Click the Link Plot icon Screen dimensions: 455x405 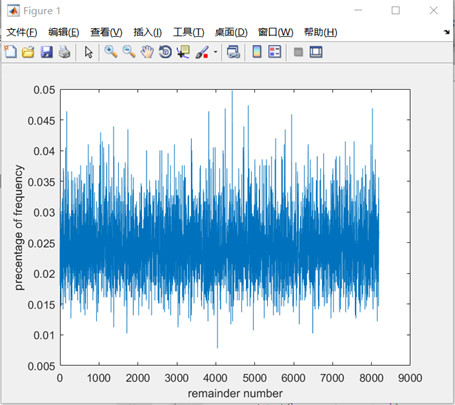pos(233,52)
